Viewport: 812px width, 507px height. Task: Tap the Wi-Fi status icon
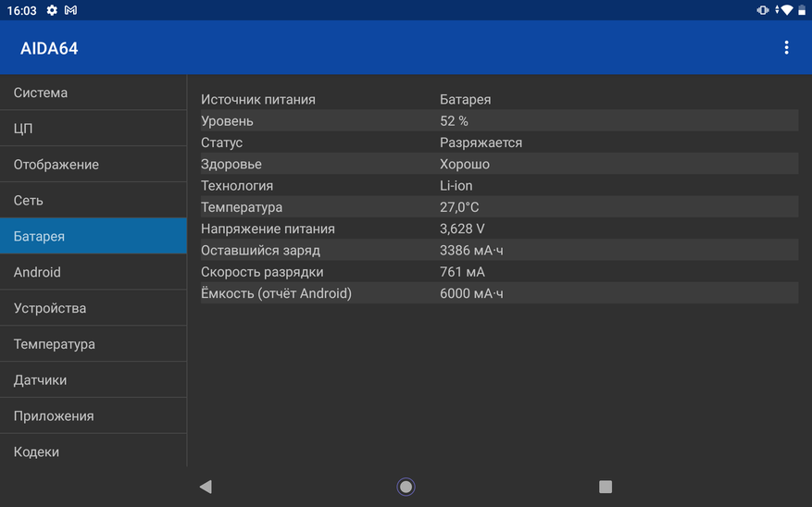click(x=787, y=10)
